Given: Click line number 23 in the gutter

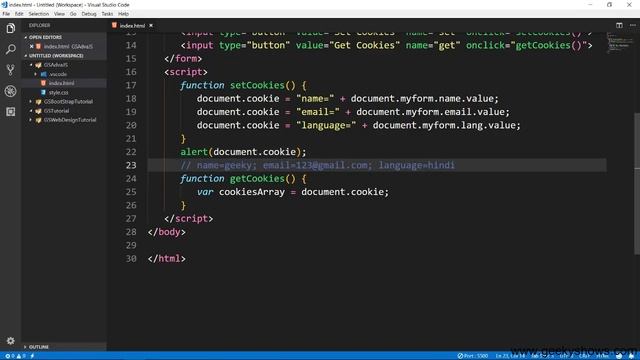Looking at the screenshot, I should [131, 165].
